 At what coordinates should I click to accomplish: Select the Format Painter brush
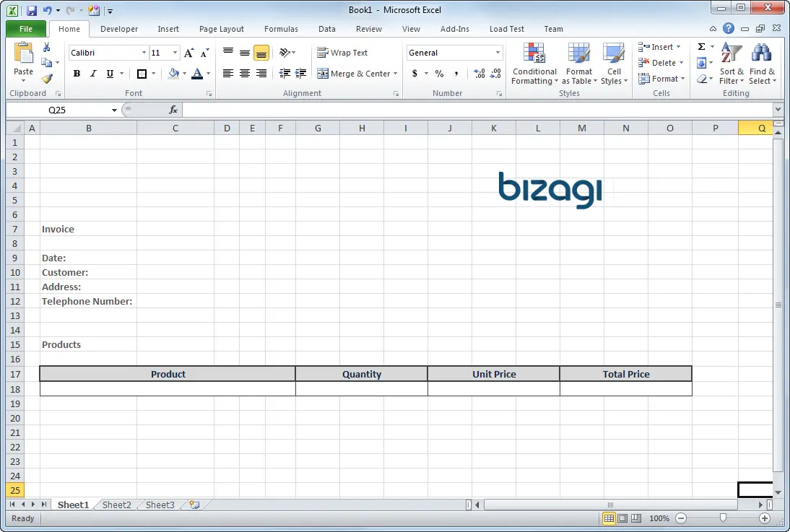(47, 79)
